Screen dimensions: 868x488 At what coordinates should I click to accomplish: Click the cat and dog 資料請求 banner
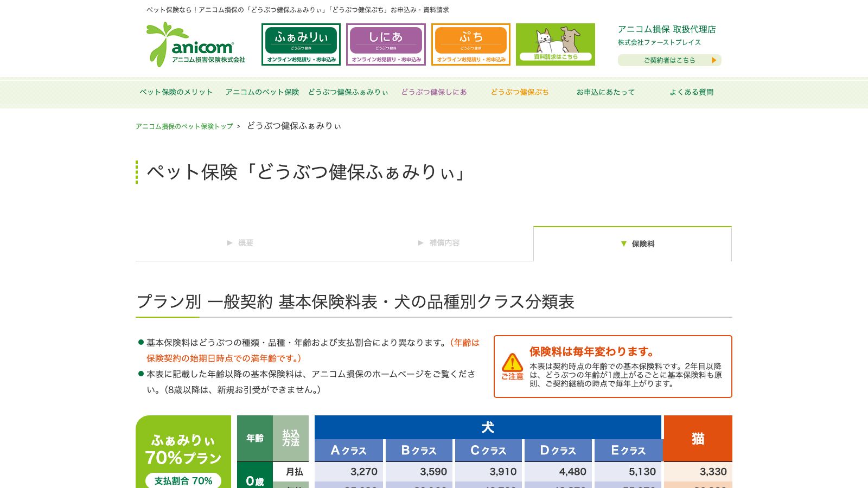556,44
